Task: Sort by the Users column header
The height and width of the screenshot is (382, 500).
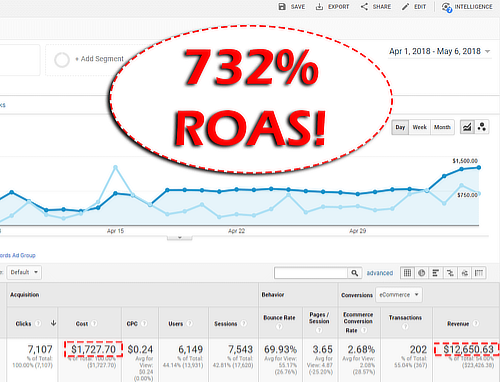Action: [176, 324]
